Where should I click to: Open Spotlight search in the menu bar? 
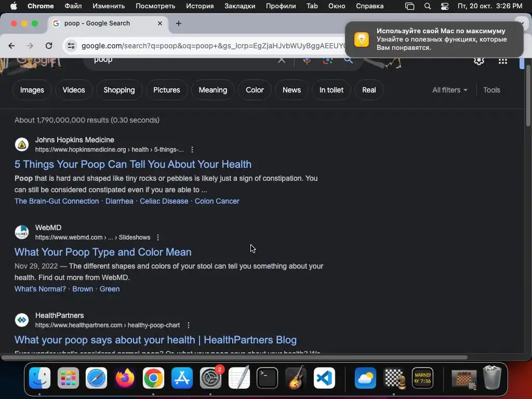click(428, 6)
